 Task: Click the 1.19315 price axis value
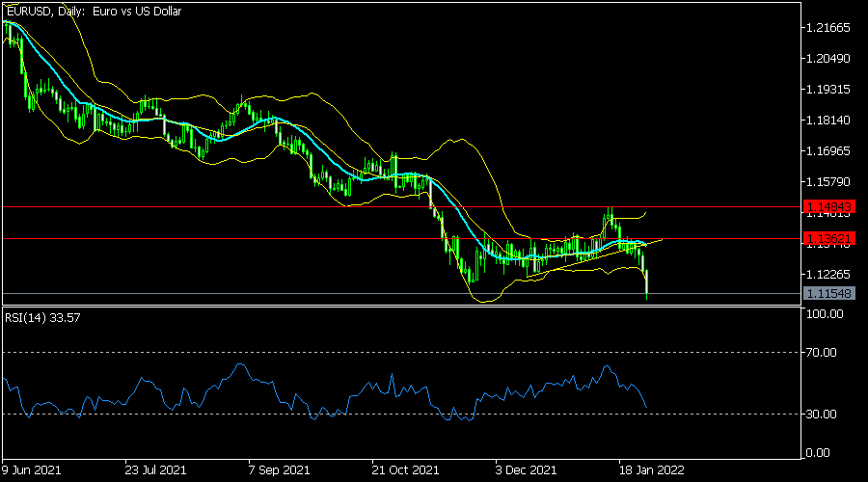coord(828,90)
